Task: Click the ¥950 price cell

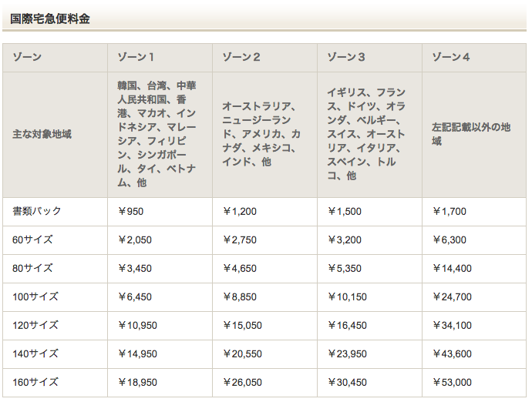Action: (x=130, y=211)
